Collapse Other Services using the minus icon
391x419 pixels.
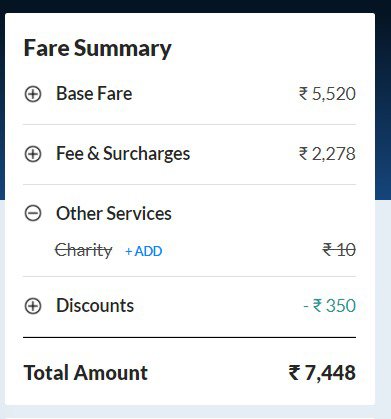tap(33, 213)
